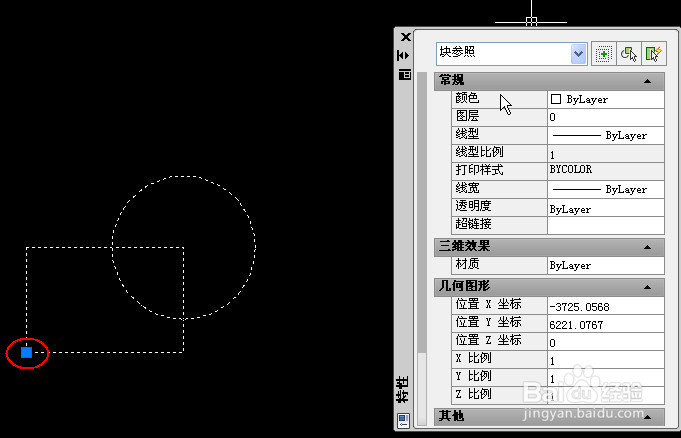This screenshot has width=681, height=438.
Task: Open the 线型 ByLayer value
Action: pyautogui.click(x=605, y=136)
